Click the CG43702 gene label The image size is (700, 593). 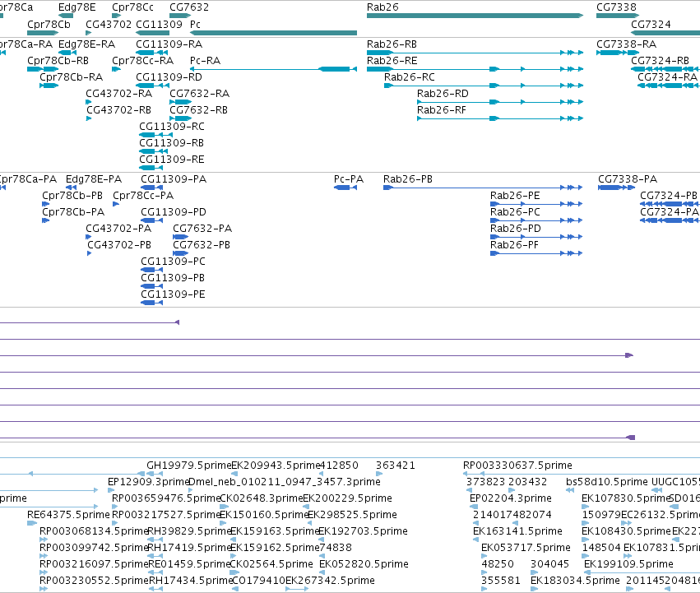tap(109, 24)
